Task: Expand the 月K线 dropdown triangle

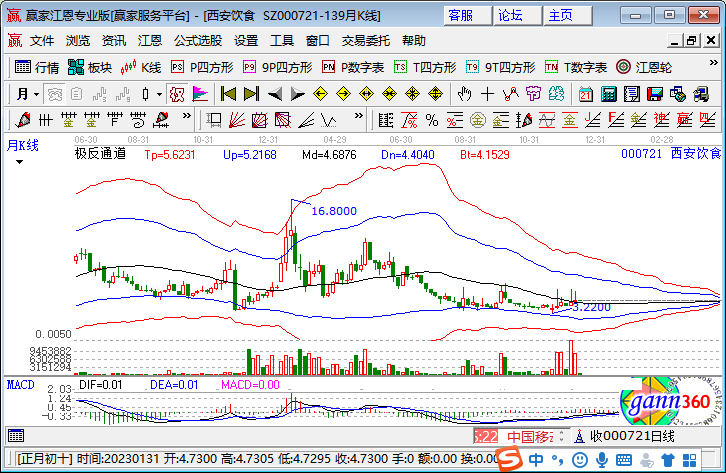Action: tap(19, 162)
